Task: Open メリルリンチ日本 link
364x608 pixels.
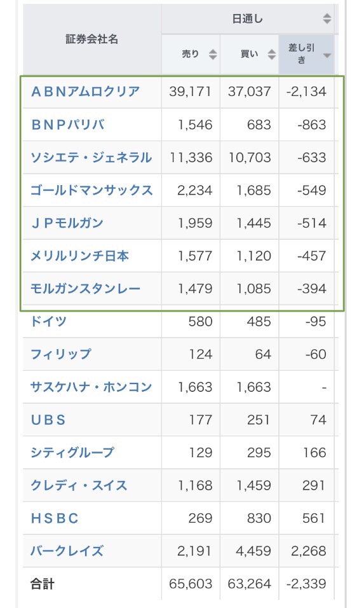Action: click(x=79, y=256)
